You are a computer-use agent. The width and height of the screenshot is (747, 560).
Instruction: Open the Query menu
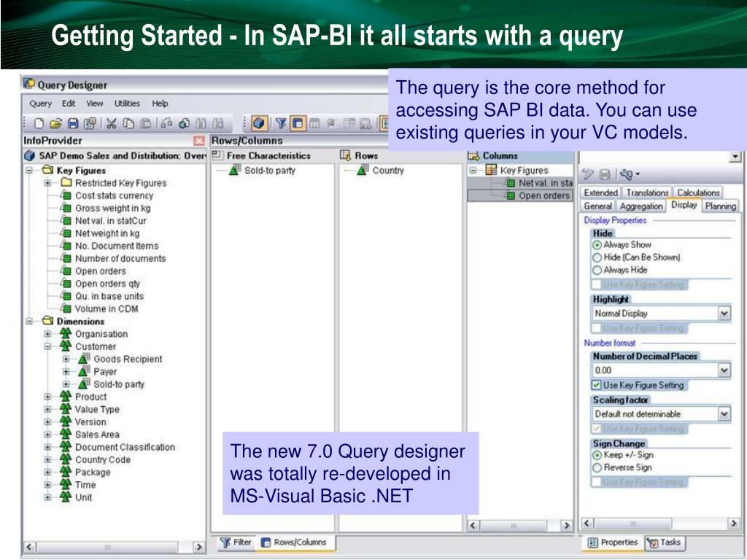[x=41, y=104]
